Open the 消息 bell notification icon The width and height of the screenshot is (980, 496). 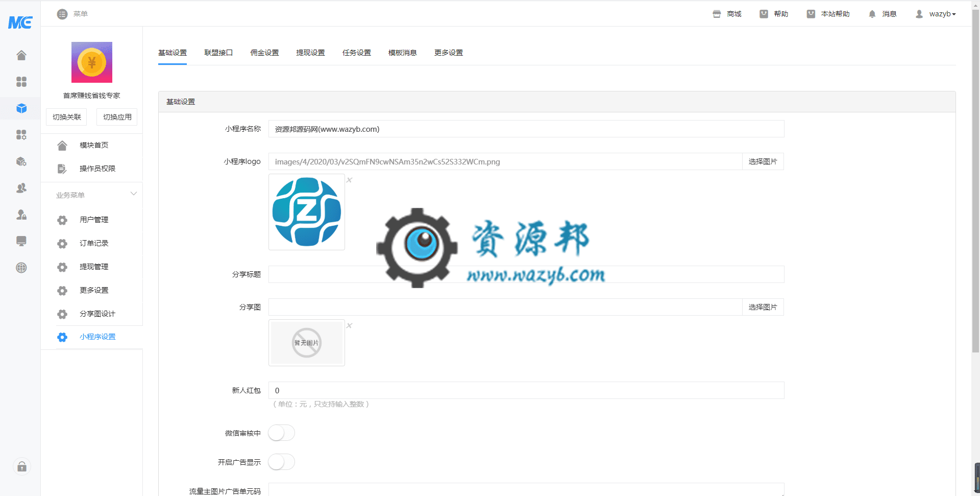point(872,14)
